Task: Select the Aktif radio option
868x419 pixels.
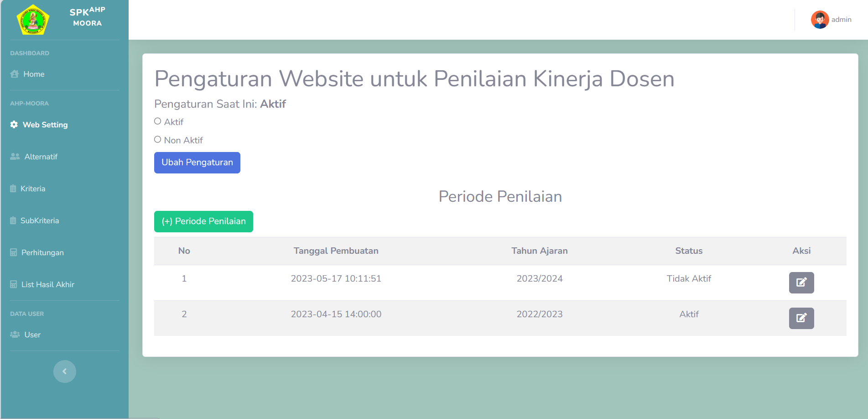Action: point(158,121)
